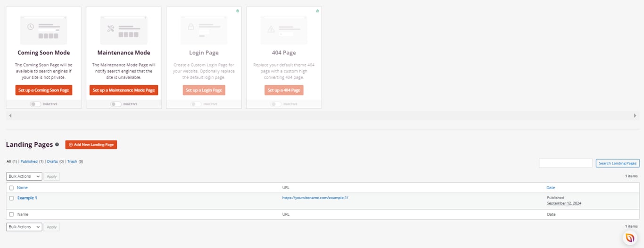Tick the select-all checkbox in table header
644x248 pixels.
pos(11,188)
